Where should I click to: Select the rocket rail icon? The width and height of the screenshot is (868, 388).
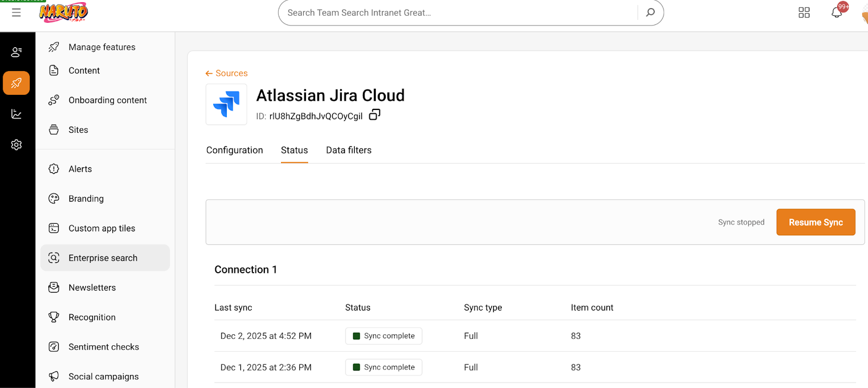click(16, 83)
